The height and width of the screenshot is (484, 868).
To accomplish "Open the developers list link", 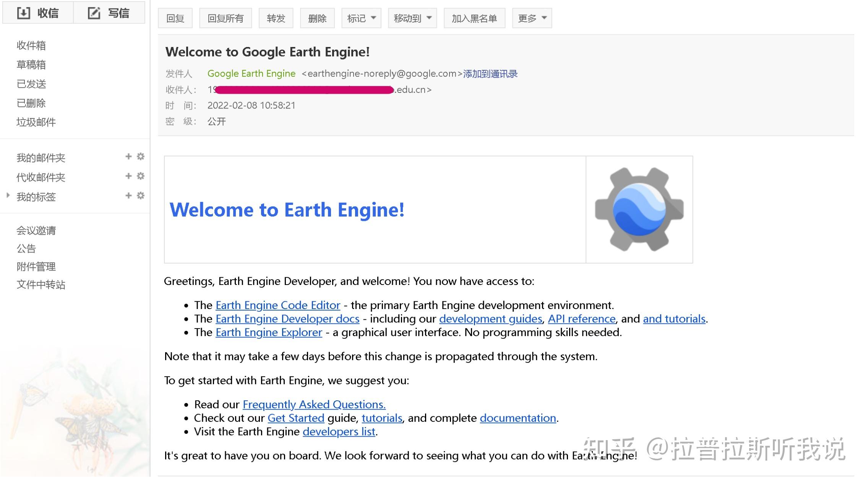I will (x=339, y=432).
